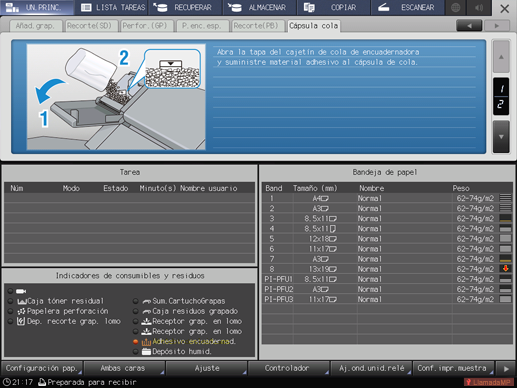
Task: Go up a page in instructions
Action: point(501,57)
